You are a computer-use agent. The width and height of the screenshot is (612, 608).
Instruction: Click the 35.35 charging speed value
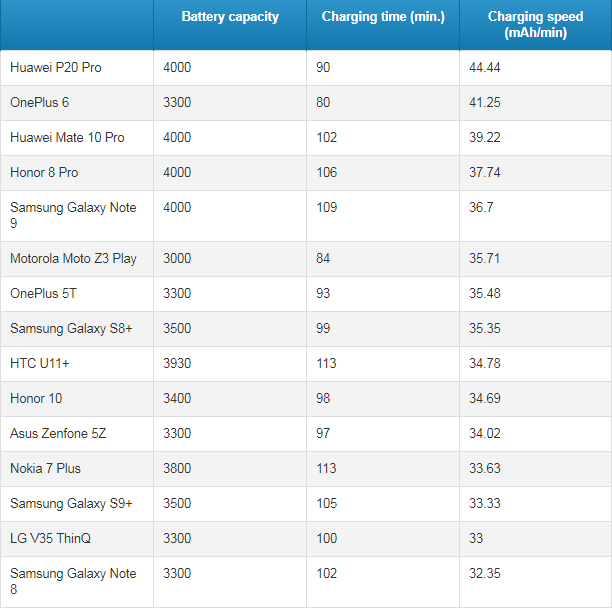coord(485,329)
